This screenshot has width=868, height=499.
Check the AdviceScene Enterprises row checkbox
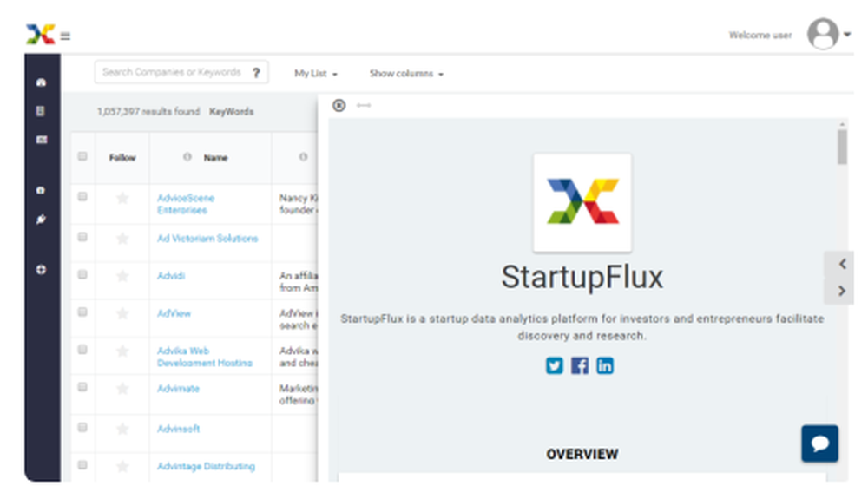tap(82, 197)
